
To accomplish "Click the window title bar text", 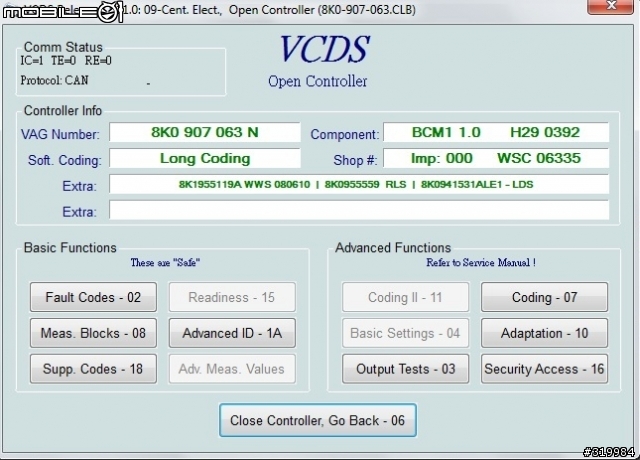I will (x=269, y=9).
